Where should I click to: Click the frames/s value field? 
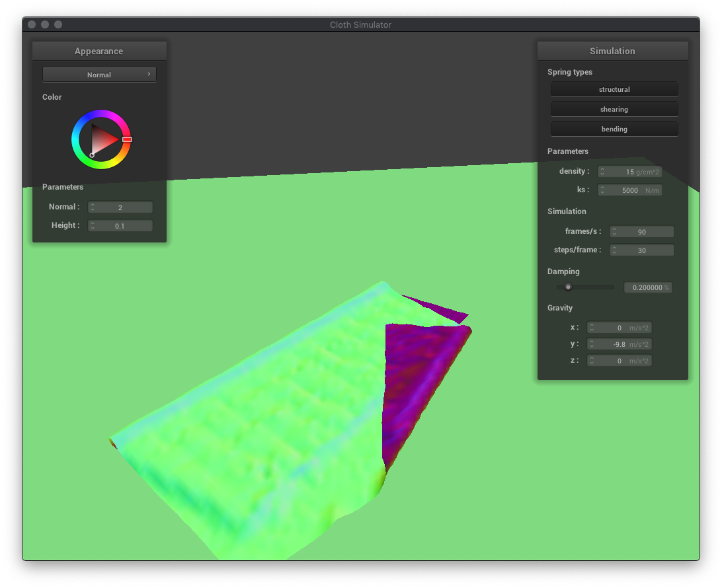point(642,231)
